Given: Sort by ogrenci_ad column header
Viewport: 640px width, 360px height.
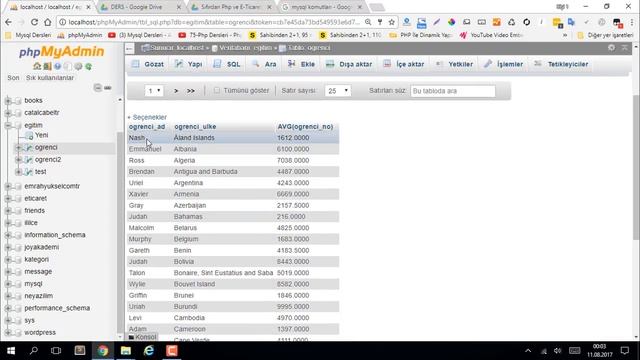Looking at the screenshot, I should pos(147,127).
